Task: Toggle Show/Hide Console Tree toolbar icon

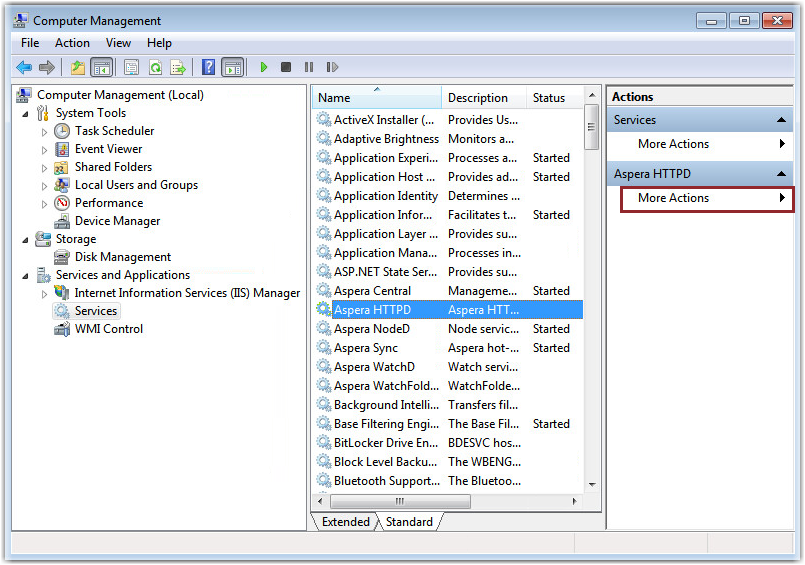Action: [x=101, y=67]
